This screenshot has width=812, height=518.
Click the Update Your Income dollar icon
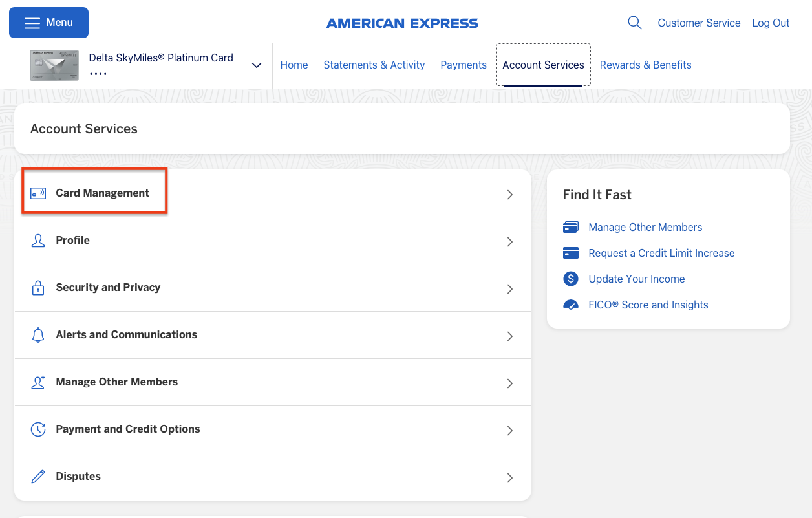(x=570, y=279)
